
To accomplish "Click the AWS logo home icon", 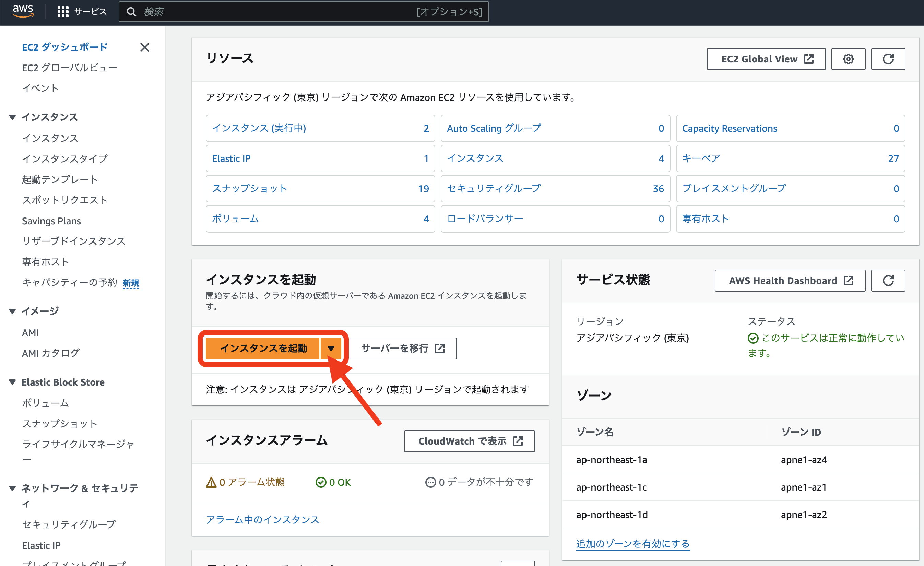I will click(x=23, y=11).
